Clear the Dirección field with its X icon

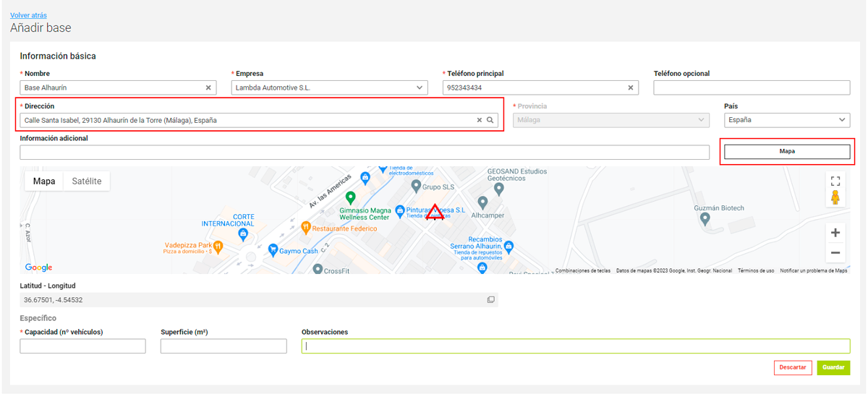tap(479, 120)
